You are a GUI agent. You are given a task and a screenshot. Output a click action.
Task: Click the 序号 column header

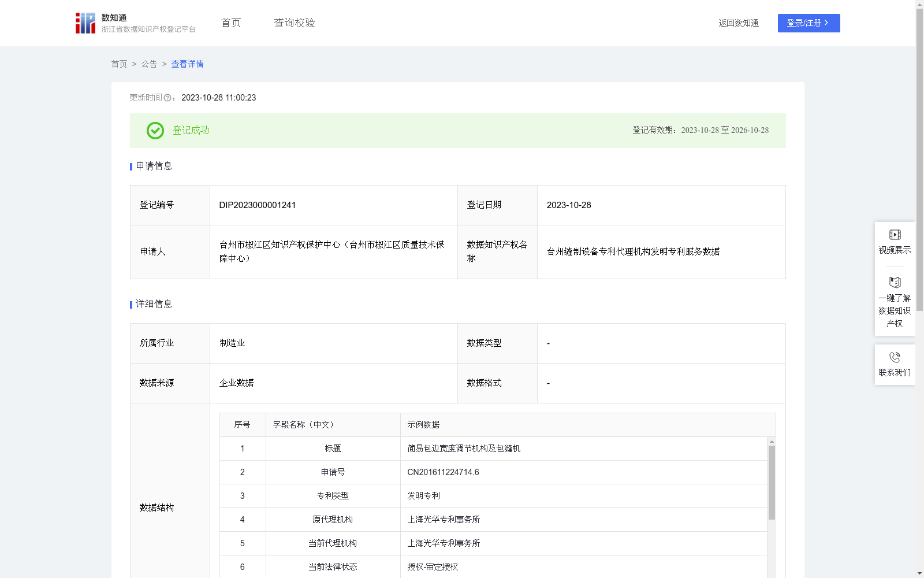pyautogui.click(x=242, y=425)
